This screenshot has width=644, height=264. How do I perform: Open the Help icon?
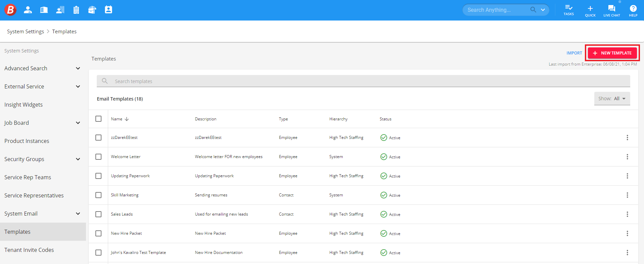(633, 10)
